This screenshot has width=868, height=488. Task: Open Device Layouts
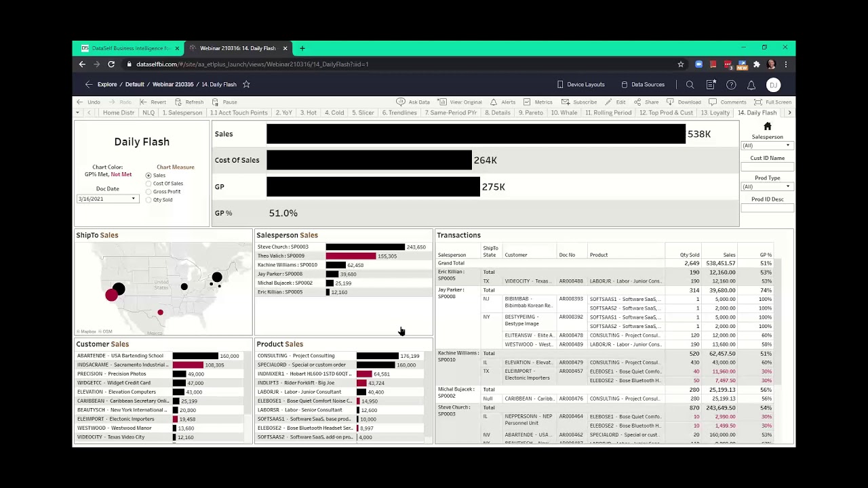point(580,85)
